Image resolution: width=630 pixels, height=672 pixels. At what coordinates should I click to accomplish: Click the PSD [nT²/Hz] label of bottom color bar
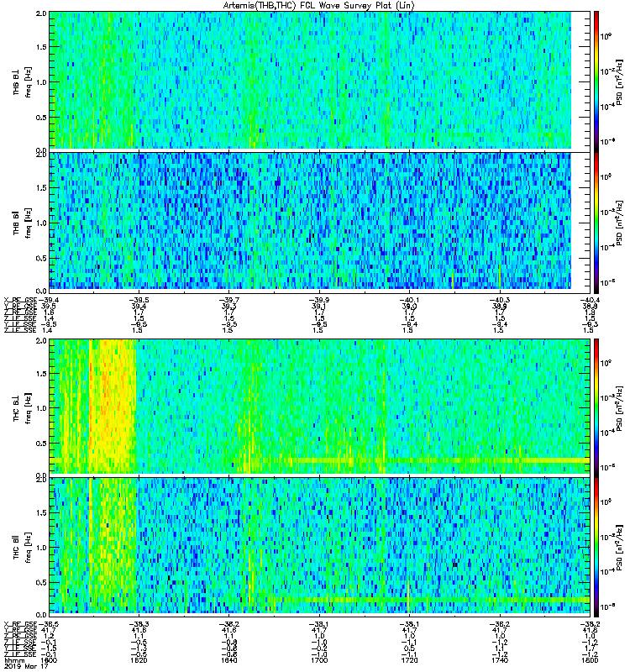[x=619, y=548]
